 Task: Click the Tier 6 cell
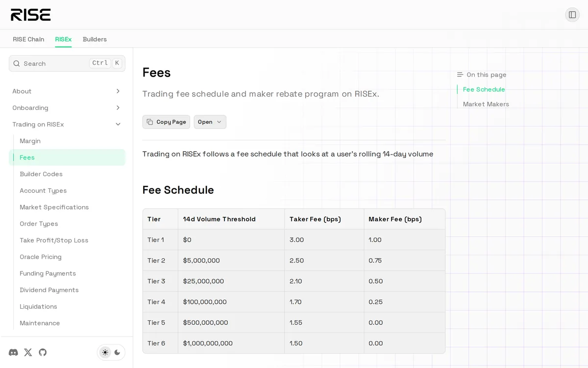point(161,343)
